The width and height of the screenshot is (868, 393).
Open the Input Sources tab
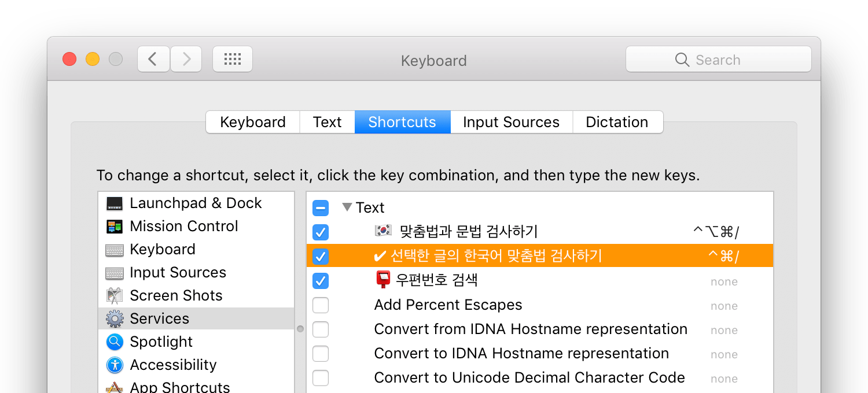click(x=512, y=122)
